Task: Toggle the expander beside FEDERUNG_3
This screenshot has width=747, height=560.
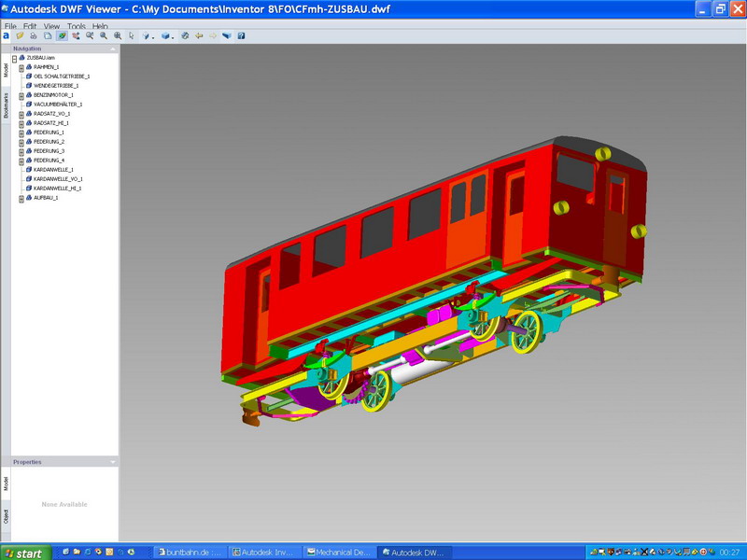Action: pos(21,152)
